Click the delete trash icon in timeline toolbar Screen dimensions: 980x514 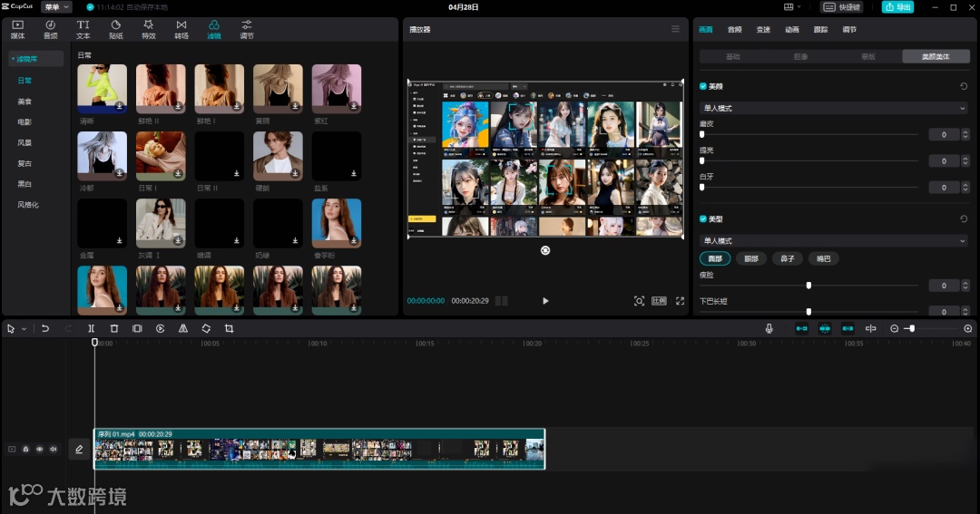coord(114,328)
